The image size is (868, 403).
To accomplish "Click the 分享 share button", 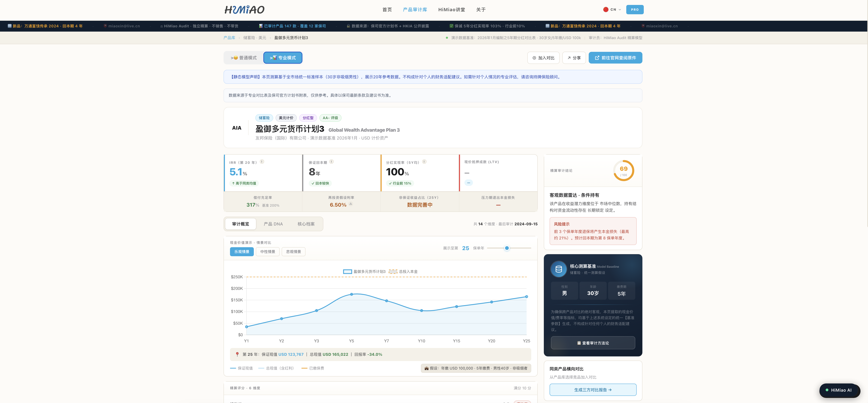I will [x=574, y=58].
